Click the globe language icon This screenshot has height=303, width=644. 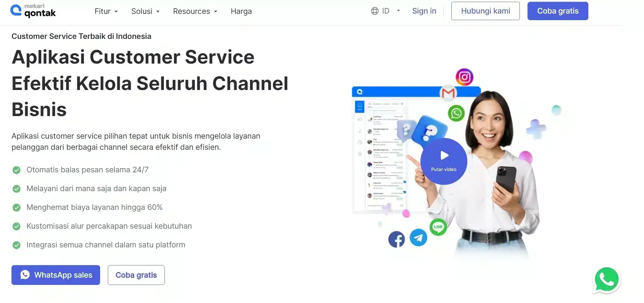click(x=375, y=11)
